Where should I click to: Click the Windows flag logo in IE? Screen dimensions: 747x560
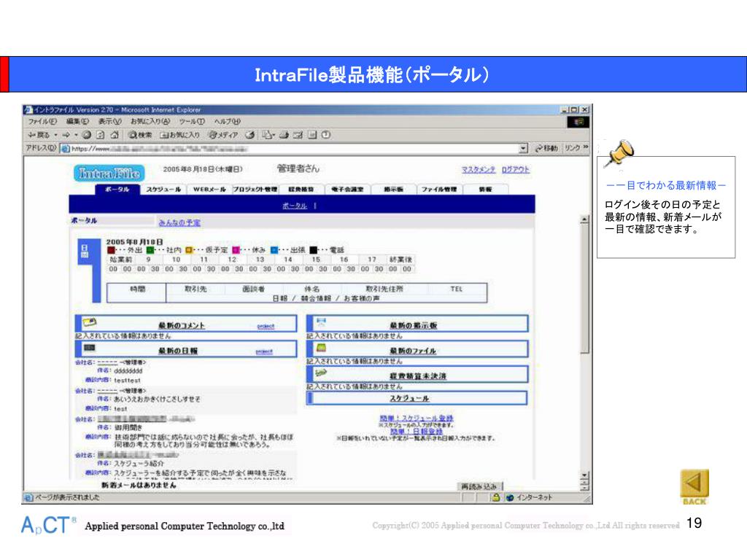pos(578,122)
